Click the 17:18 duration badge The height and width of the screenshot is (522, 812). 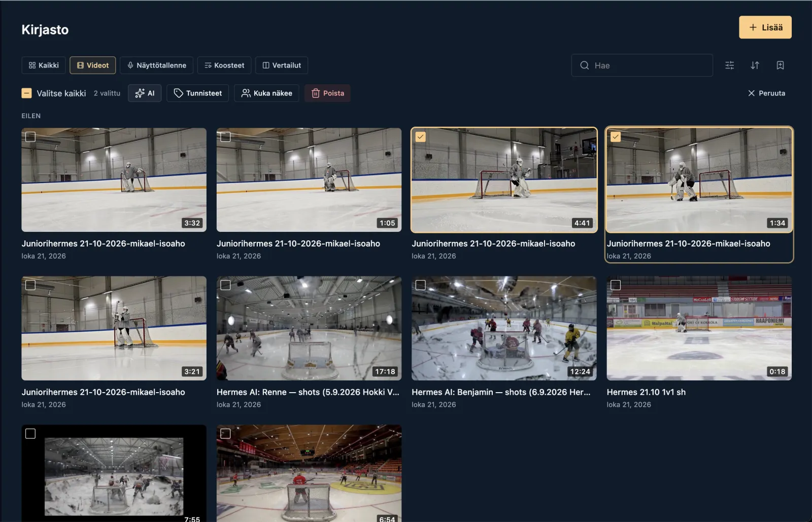[385, 372]
